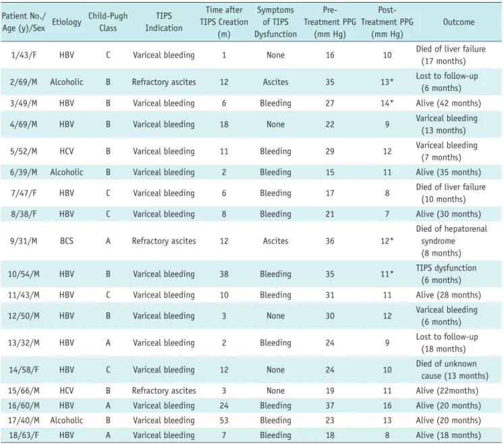
Task: Select 'Refractory ascites' in the 15/66/M row
Action: coord(164,391)
